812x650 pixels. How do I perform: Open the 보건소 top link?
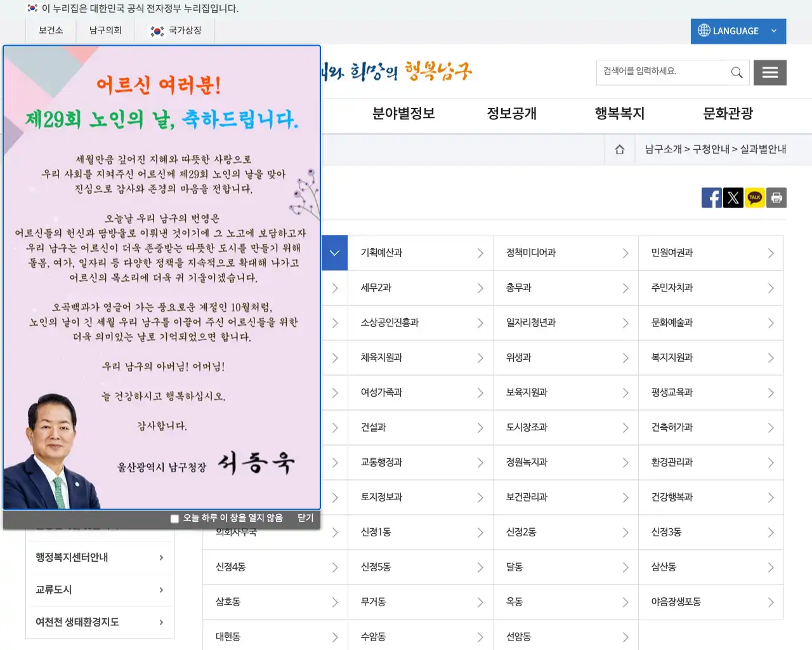coord(51,30)
